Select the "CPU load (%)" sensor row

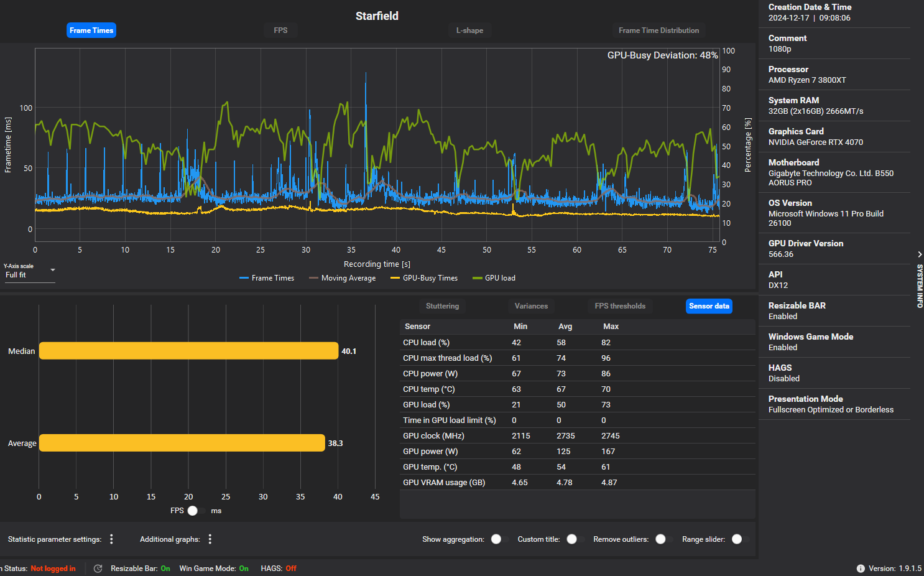(x=578, y=343)
